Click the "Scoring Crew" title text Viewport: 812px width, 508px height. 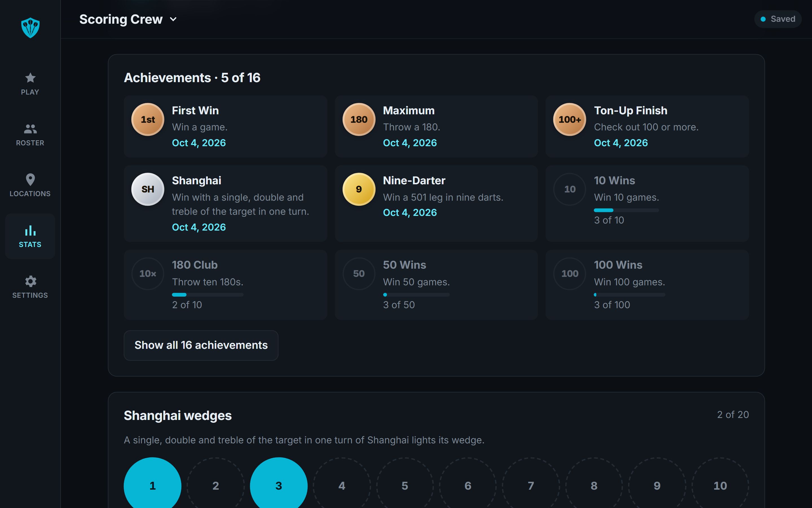coord(121,19)
